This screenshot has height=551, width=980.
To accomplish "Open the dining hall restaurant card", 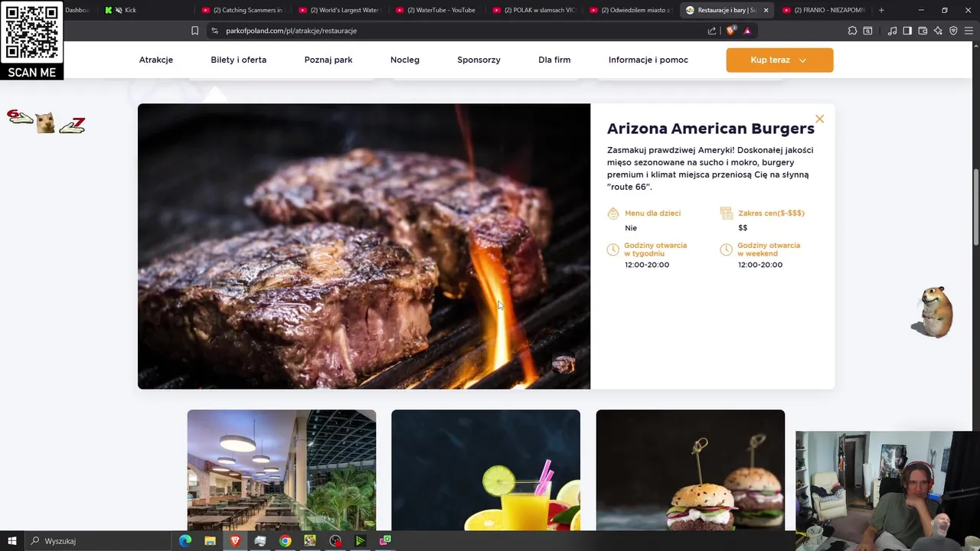I will tap(282, 470).
